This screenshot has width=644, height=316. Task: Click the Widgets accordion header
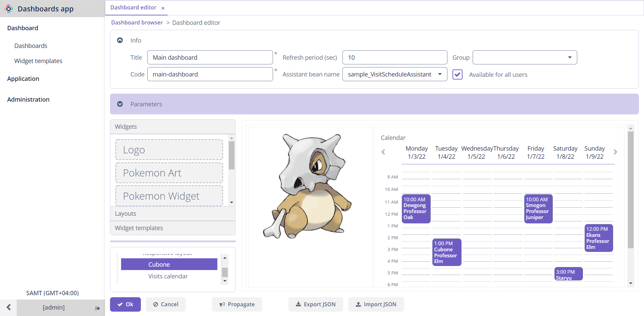(173, 127)
